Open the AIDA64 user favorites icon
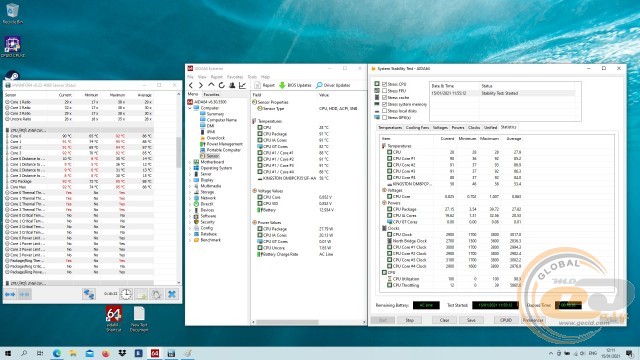Viewport: 640px width, 360px height. (232, 85)
